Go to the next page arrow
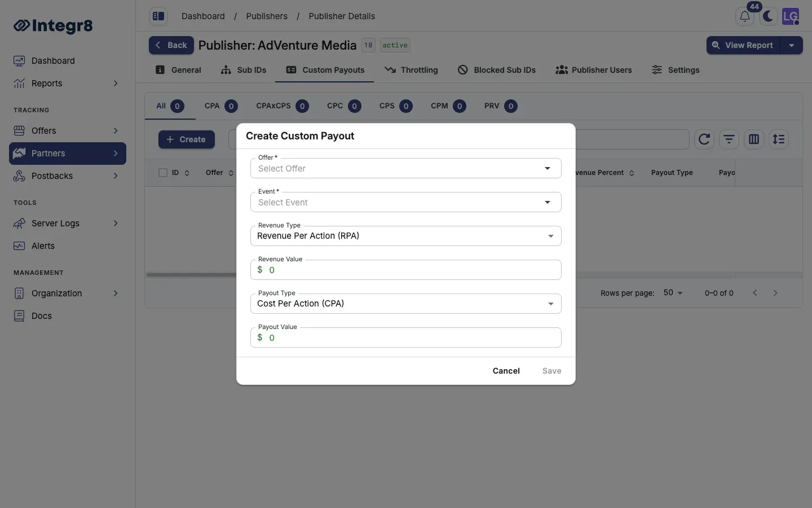Viewport: 812px width, 508px height. [x=775, y=292]
